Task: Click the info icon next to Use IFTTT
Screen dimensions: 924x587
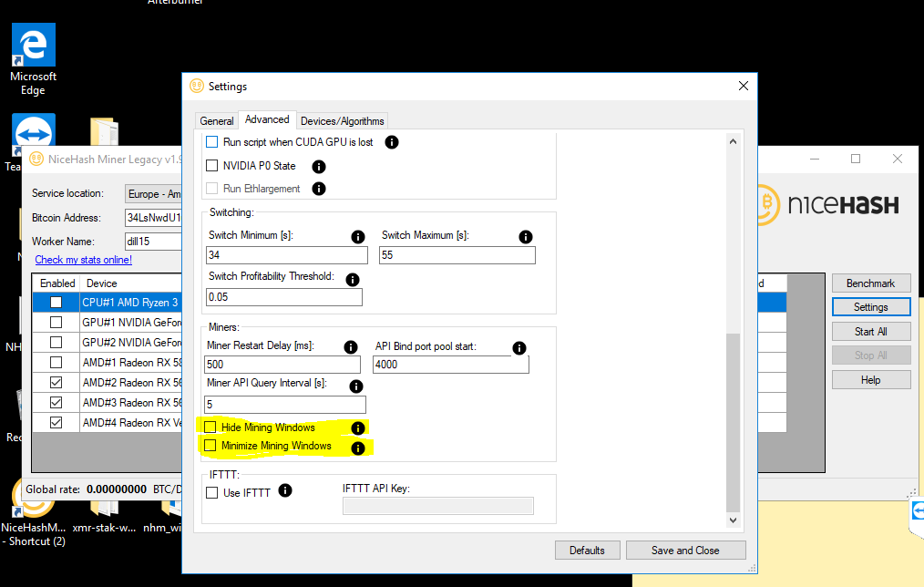Action: (283, 489)
